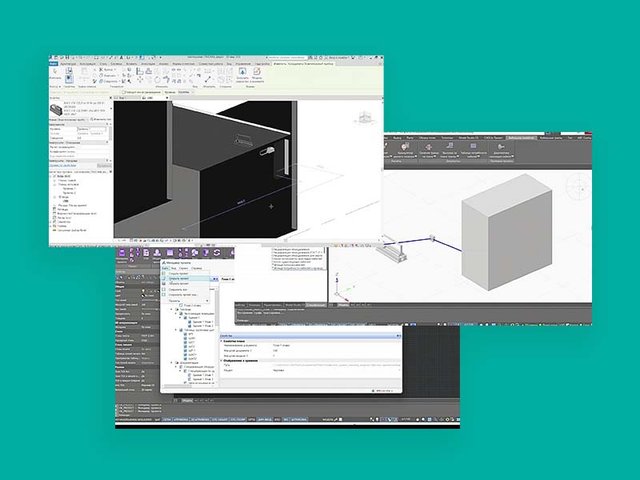The image size is (640, 480).
Task: Click pin button on dialog properties header
Action: [399, 336]
